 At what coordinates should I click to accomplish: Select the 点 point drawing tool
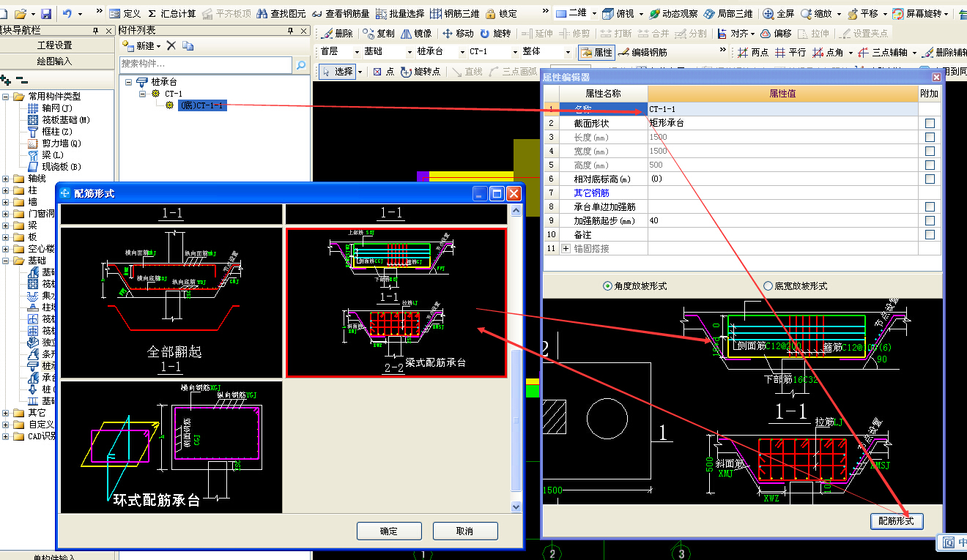pyautogui.click(x=383, y=72)
